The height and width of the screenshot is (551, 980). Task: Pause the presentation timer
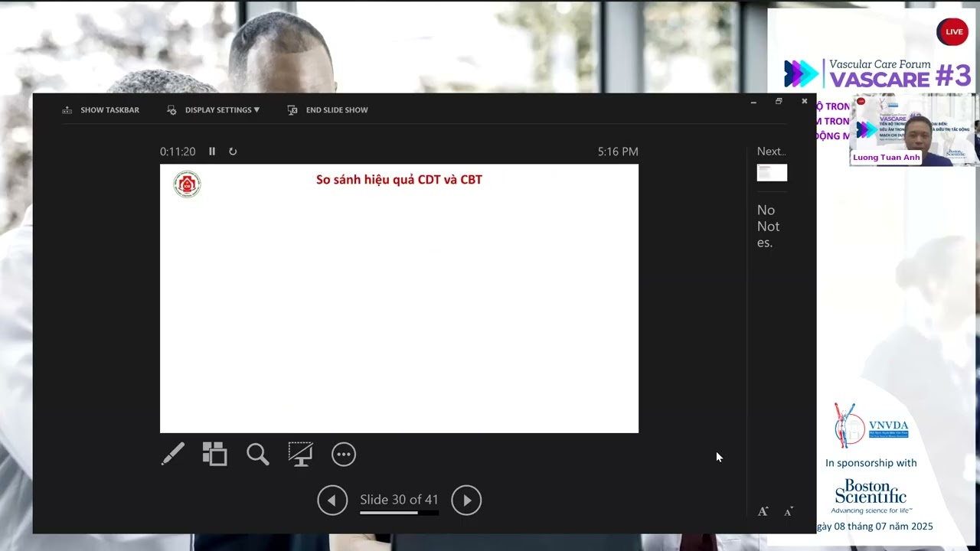coord(212,152)
